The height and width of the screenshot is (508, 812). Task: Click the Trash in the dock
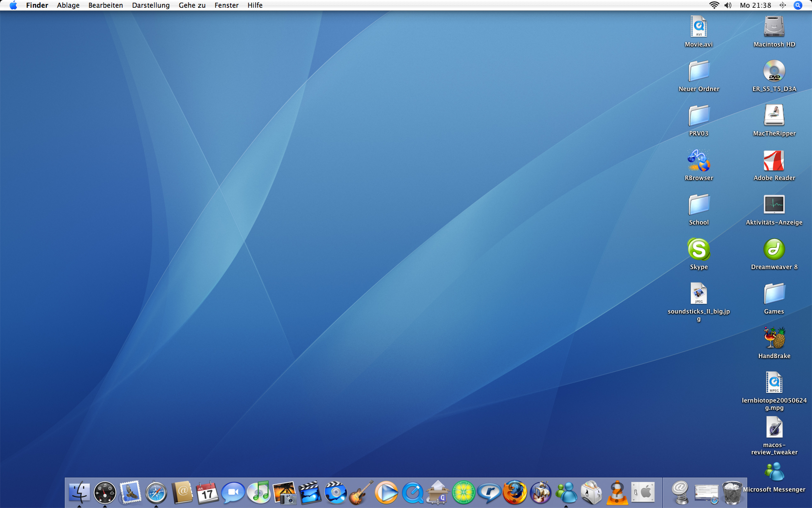pos(732,493)
